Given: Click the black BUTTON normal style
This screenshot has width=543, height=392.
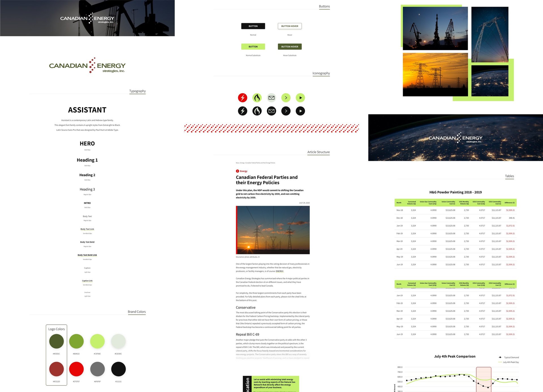Looking at the screenshot, I should [253, 26].
